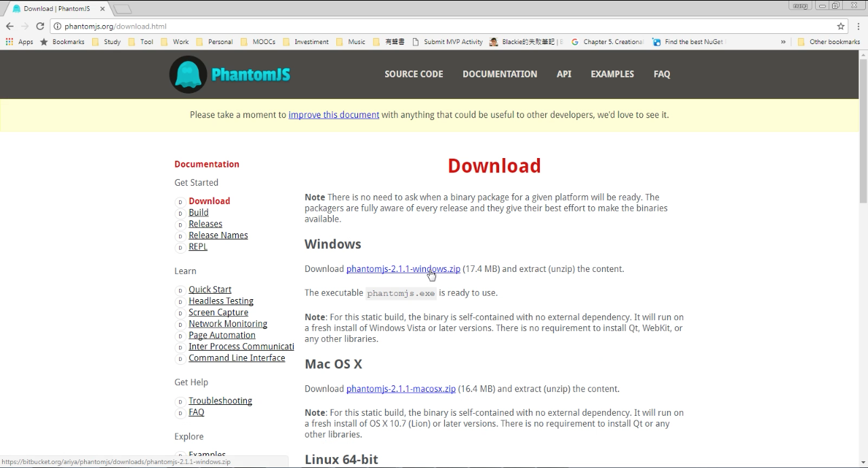868x468 pixels.
Task: Click the 'Linux 64-bit' heading text
Action: [341, 460]
